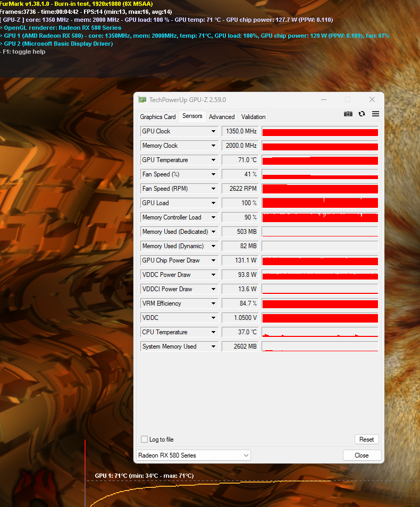Open the Advanced tab

[x=222, y=117]
